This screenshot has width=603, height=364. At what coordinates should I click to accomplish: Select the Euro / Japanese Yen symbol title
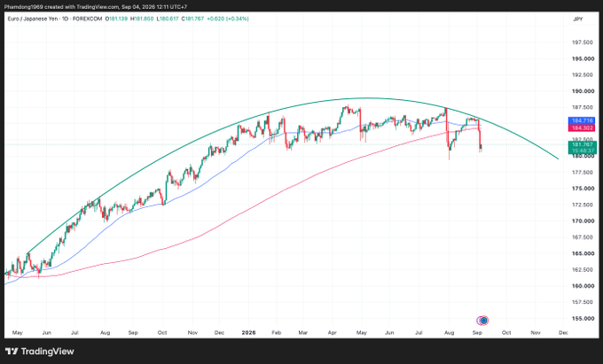32,19
